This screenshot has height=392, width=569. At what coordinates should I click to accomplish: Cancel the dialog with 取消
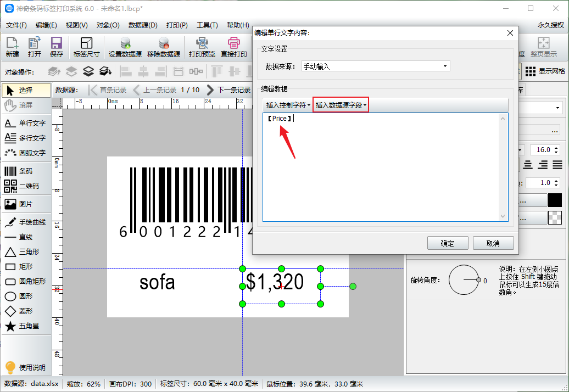point(493,243)
